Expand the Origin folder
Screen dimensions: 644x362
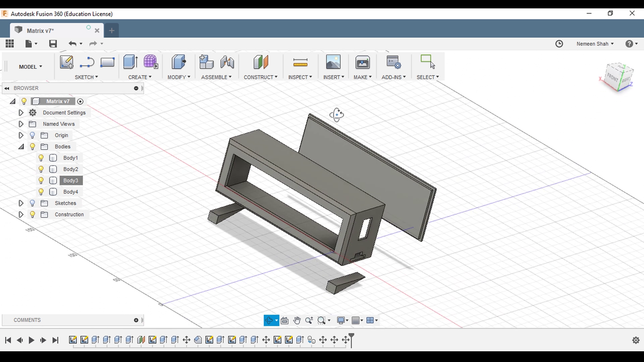click(21, 135)
